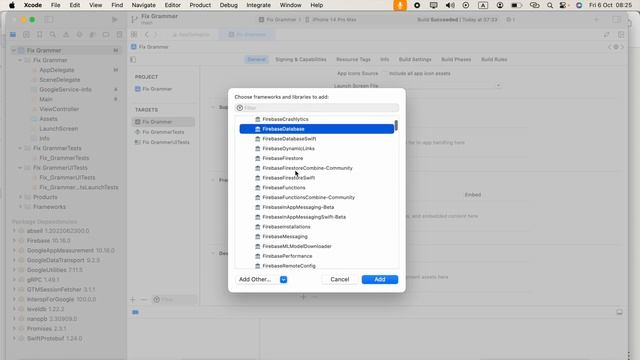
Task: Open the Find navigator magnifier icon
Action: pos(53,35)
